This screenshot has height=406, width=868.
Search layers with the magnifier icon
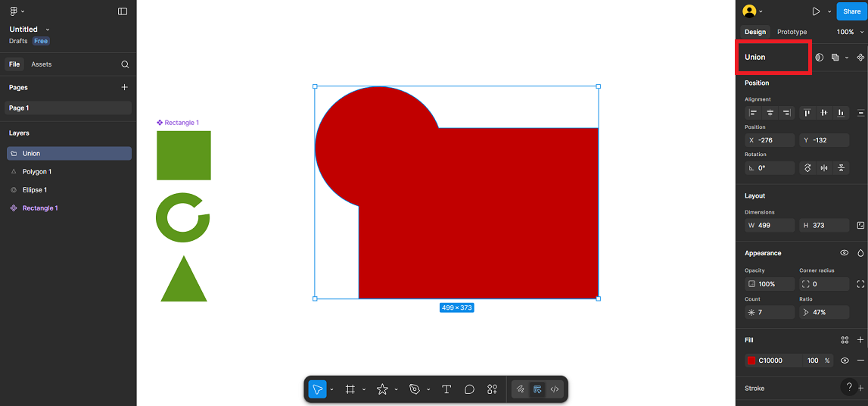click(x=125, y=64)
